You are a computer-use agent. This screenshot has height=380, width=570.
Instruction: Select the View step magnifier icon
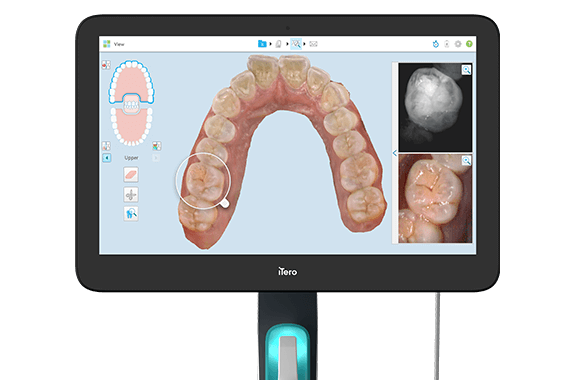296,44
